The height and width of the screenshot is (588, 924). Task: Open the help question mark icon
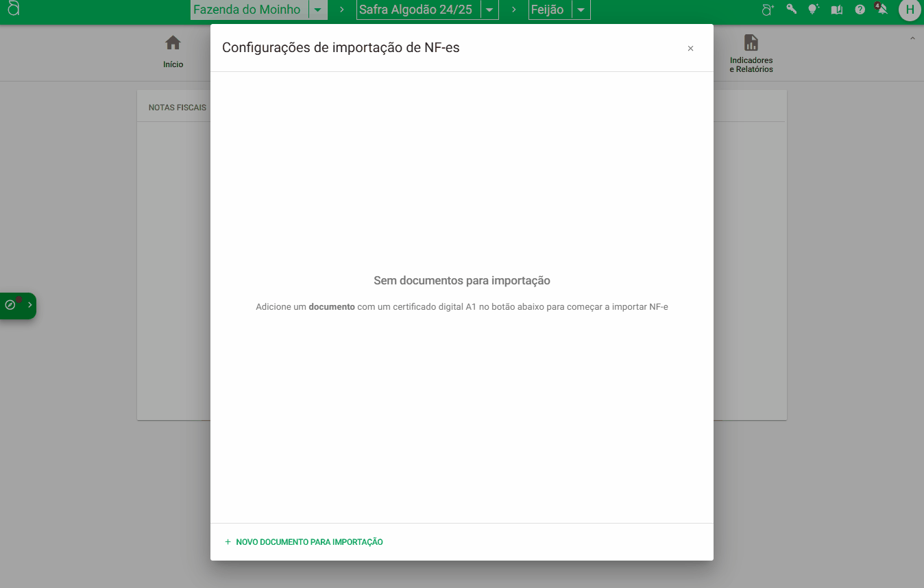tap(860, 10)
